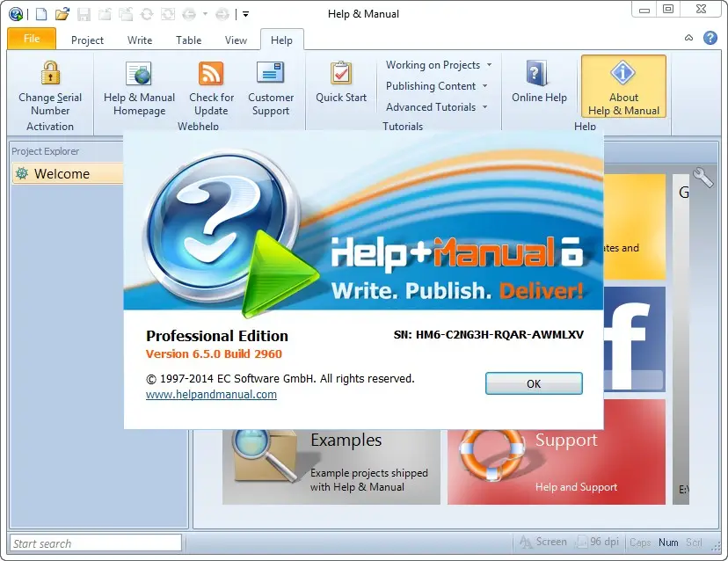This screenshot has width=728, height=561.
Task: Click the Project Explorer panel header
Action: [67, 151]
